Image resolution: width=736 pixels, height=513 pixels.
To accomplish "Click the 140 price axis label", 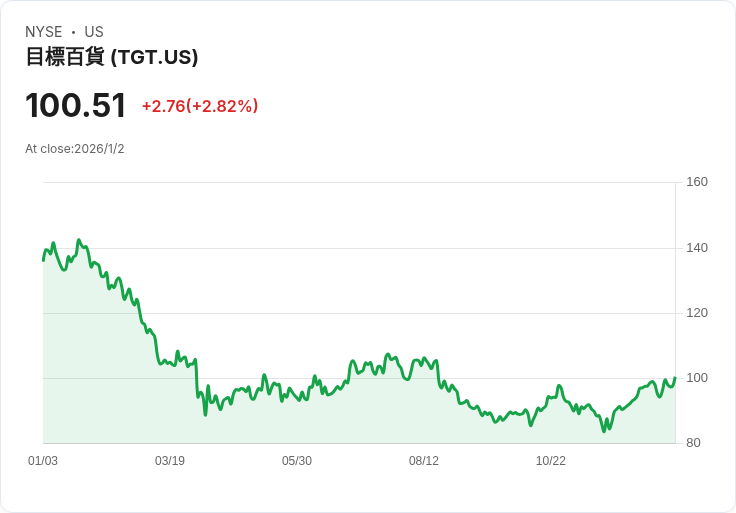I will point(697,248).
